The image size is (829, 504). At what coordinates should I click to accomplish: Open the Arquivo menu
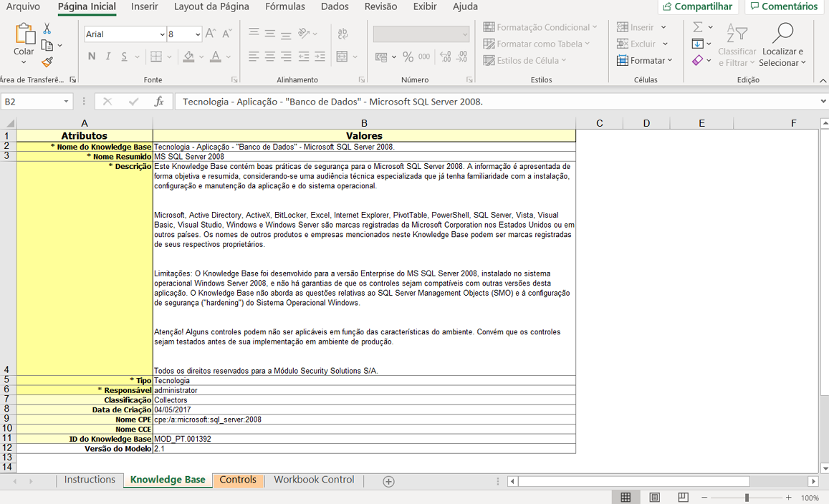(x=23, y=7)
